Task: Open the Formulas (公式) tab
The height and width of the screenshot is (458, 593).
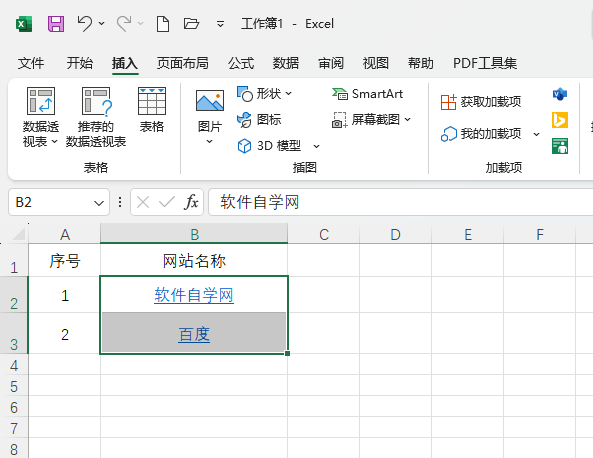Action: click(241, 63)
